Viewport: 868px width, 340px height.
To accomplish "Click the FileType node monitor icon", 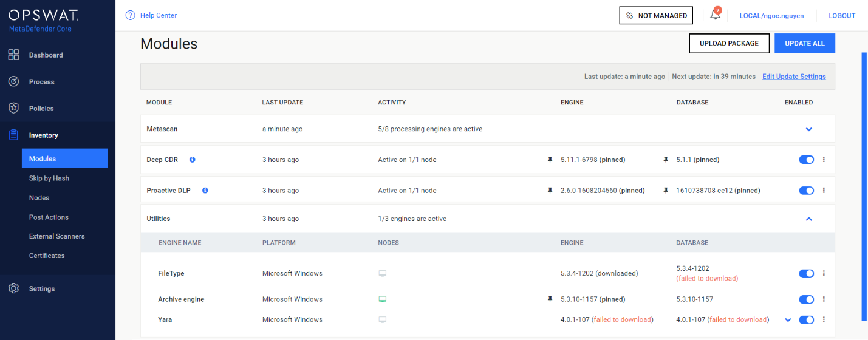I will [383, 273].
